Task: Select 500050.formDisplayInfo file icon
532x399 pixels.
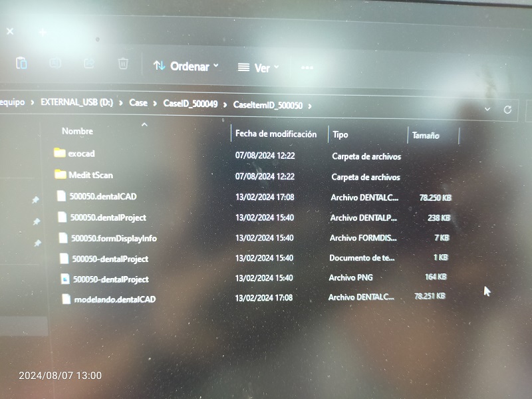Action: coord(63,238)
